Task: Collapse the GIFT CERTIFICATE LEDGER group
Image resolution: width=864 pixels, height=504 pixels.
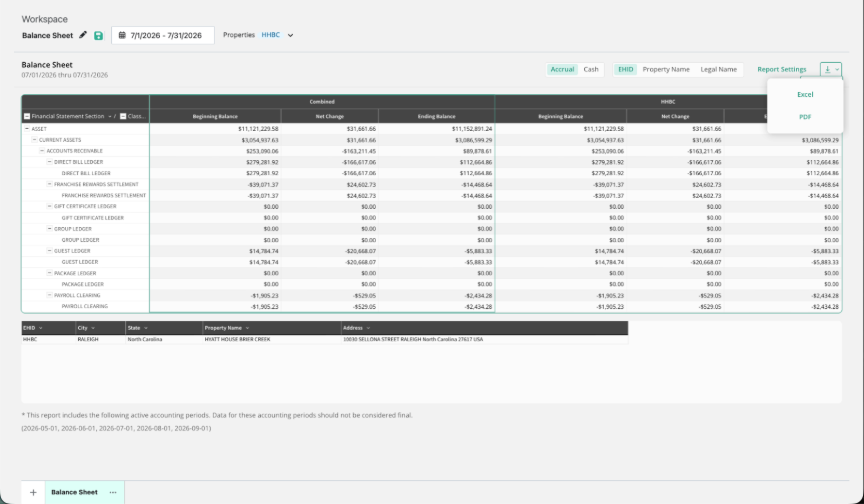Action: [49, 206]
